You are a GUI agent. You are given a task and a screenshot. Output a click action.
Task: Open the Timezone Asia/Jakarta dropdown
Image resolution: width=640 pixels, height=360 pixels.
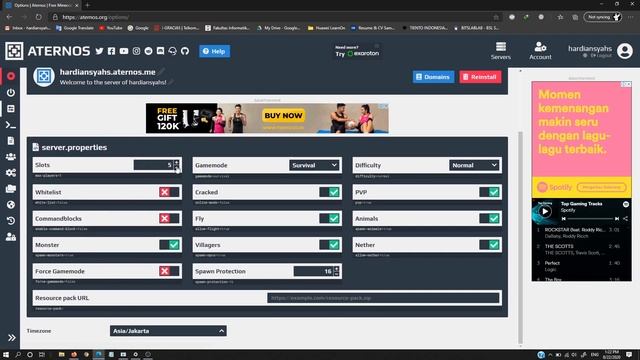coord(168,331)
